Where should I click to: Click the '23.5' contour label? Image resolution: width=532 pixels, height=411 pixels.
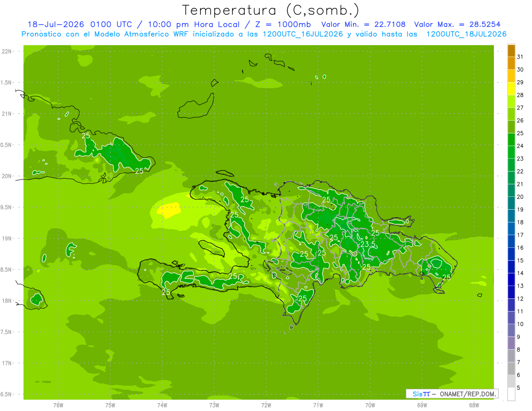368,244
